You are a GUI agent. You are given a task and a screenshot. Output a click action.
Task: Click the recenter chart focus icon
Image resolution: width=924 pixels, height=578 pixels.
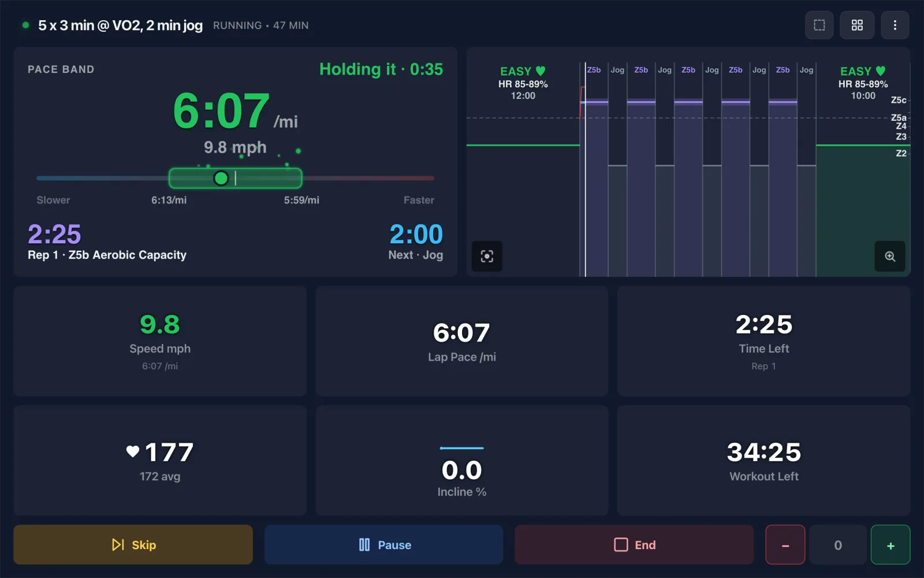[487, 256]
